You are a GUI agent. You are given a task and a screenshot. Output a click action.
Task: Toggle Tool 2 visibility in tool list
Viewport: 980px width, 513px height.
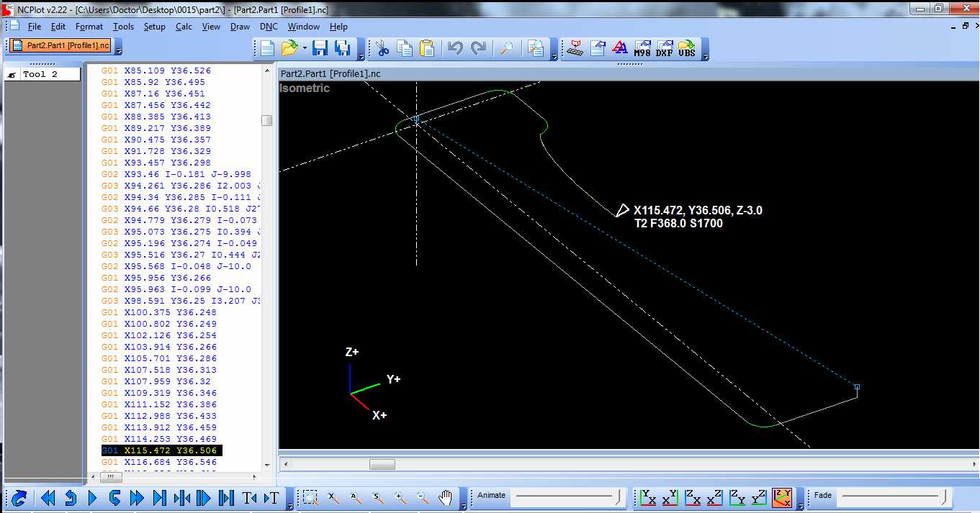click(12, 75)
